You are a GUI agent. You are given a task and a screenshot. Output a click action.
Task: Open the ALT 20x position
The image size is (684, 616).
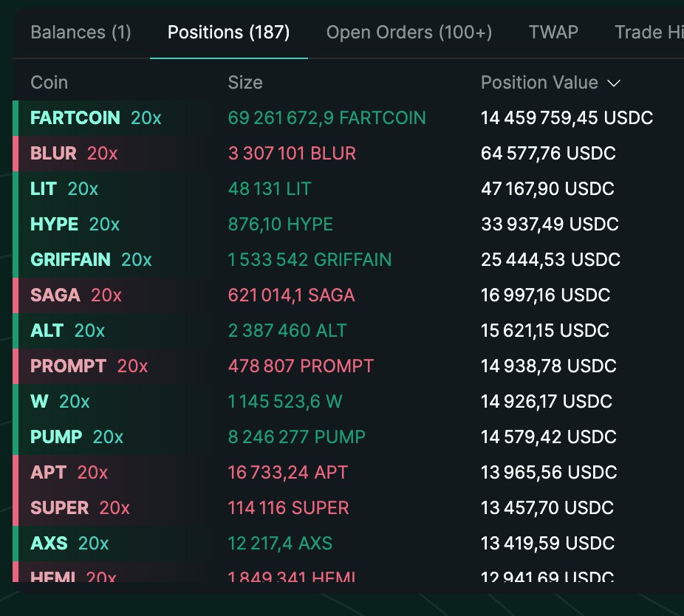tap(68, 331)
